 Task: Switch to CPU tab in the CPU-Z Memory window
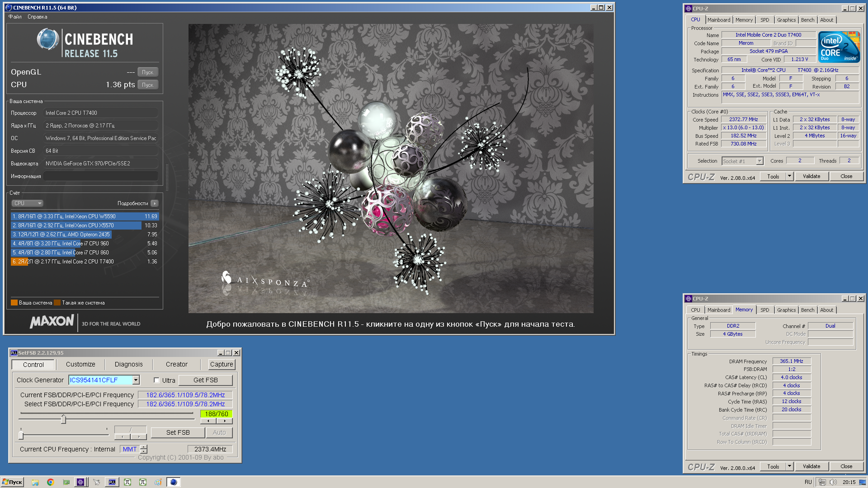tap(695, 310)
